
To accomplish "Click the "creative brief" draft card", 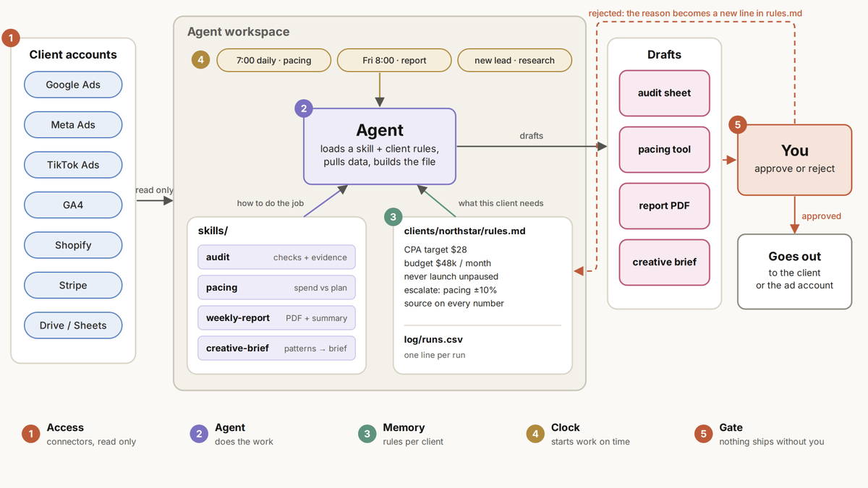I will [664, 262].
